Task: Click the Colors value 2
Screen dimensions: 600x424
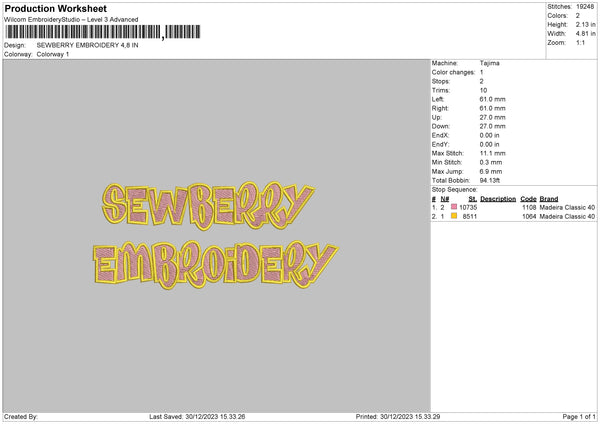Action: [578, 16]
